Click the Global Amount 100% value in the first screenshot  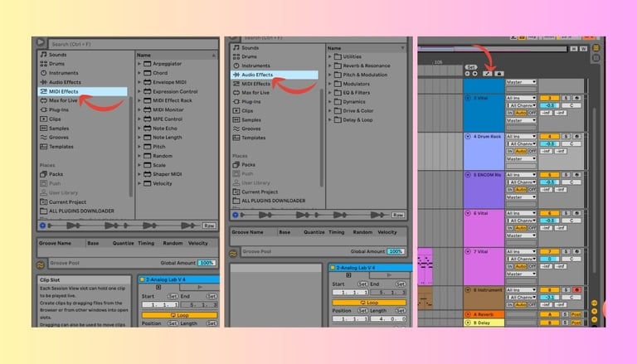point(207,263)
